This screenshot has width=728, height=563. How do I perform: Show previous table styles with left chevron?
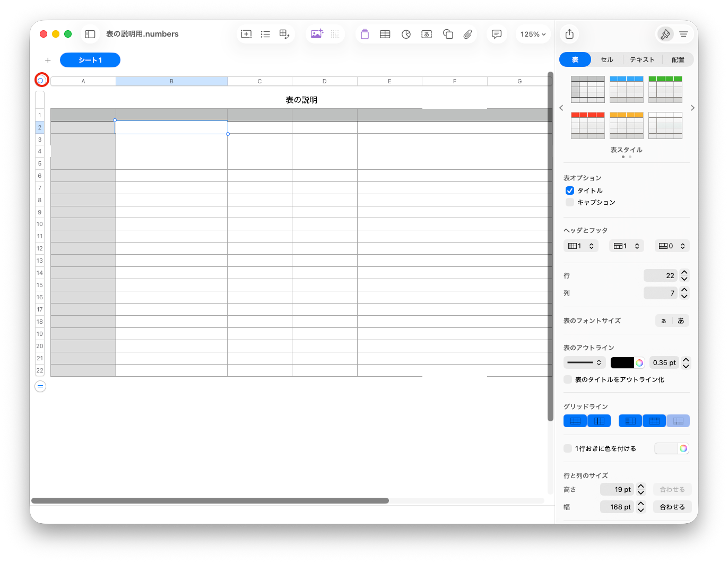(561, 108)
